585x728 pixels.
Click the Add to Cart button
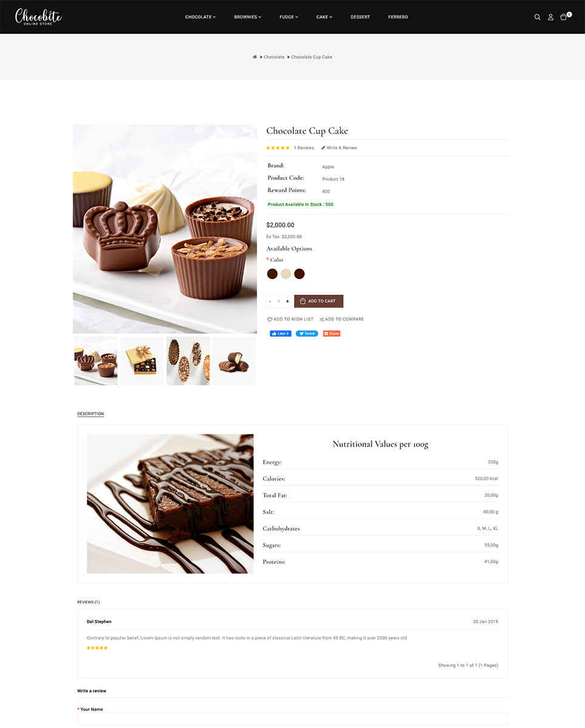319,302
